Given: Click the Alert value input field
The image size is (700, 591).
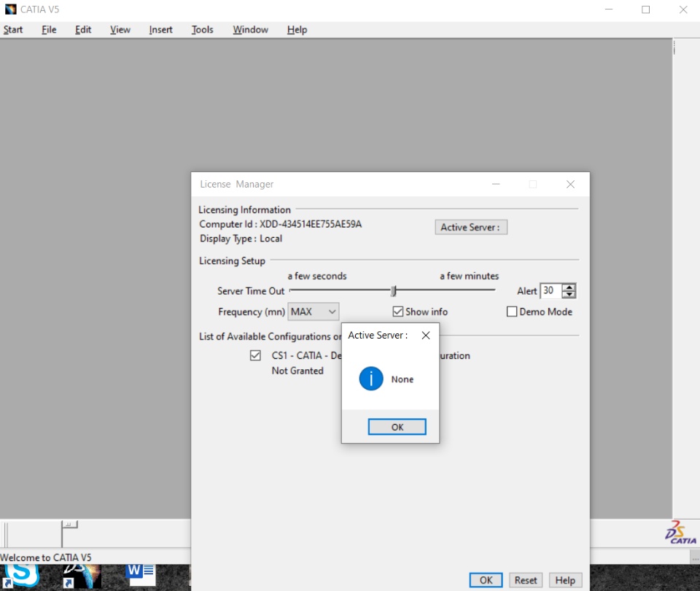Looking at the screenshot, I should point(551,290).
